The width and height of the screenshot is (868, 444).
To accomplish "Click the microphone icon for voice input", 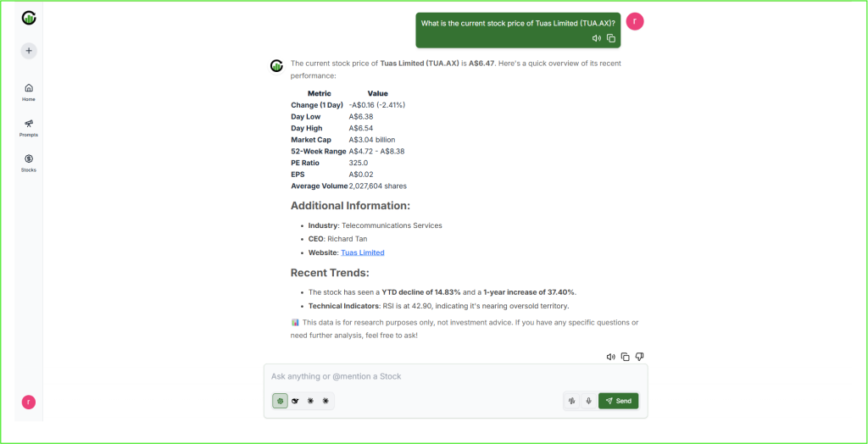I will click(x=588, y=401).
